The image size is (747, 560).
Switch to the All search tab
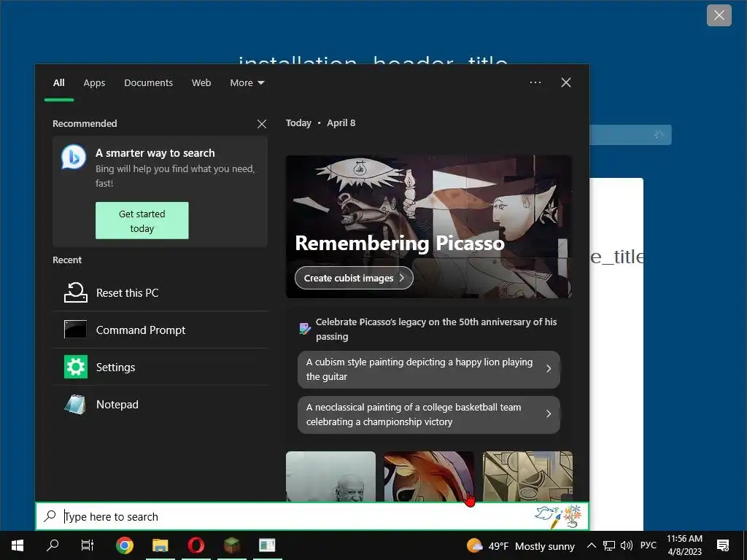(x=58, y=83)
